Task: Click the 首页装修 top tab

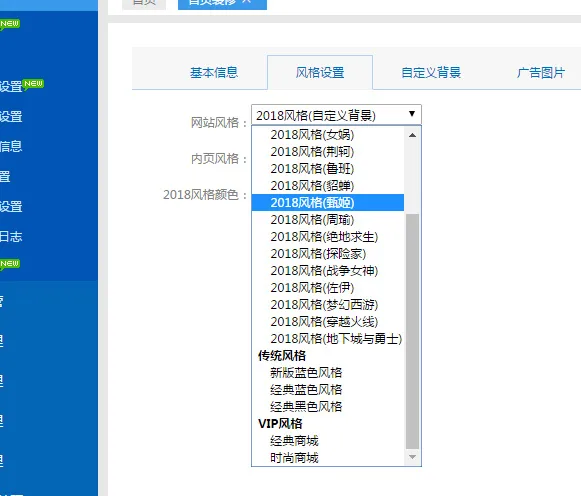Action: 222,3
